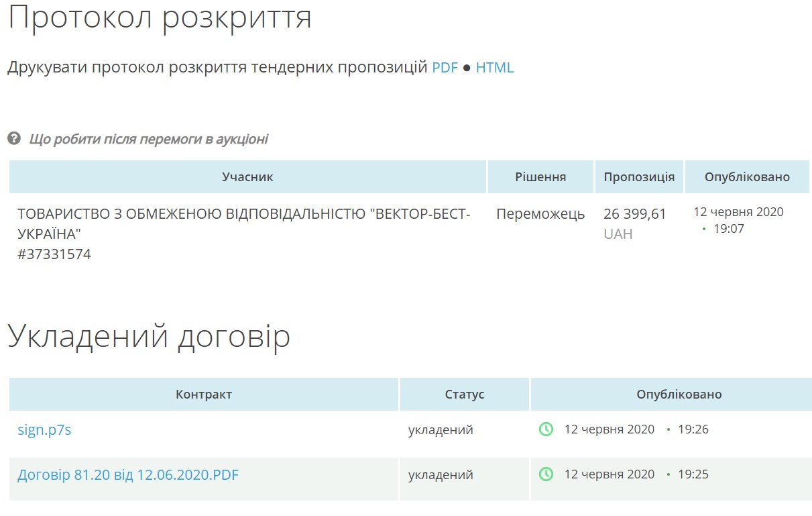Open Договір 81.20 від 12.06.2020.PDF

tap(128, 475)
